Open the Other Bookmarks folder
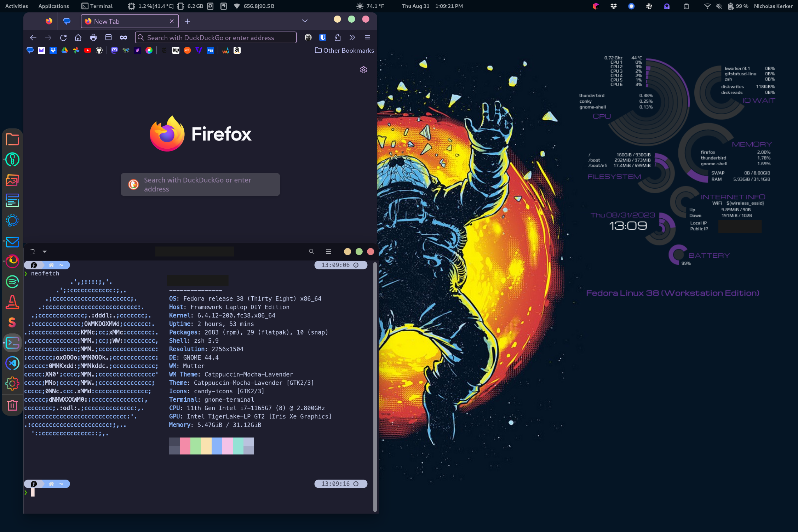This screenshot has width=798, height=532. point(344,50)
